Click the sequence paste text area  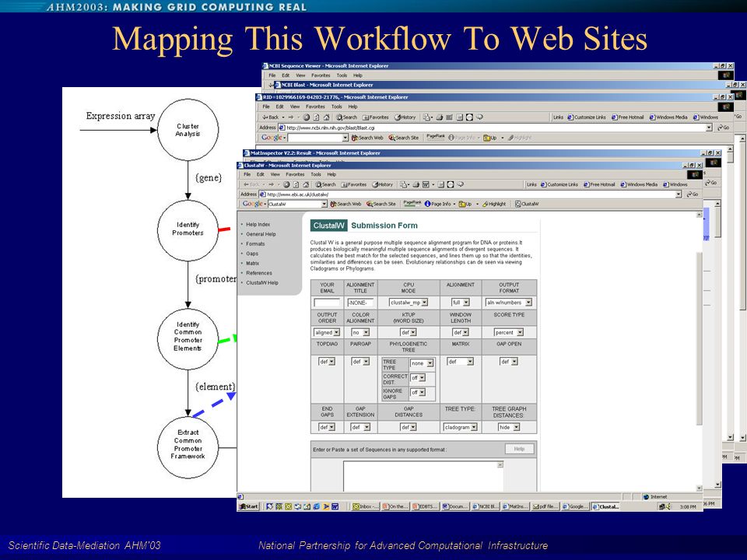423,476
